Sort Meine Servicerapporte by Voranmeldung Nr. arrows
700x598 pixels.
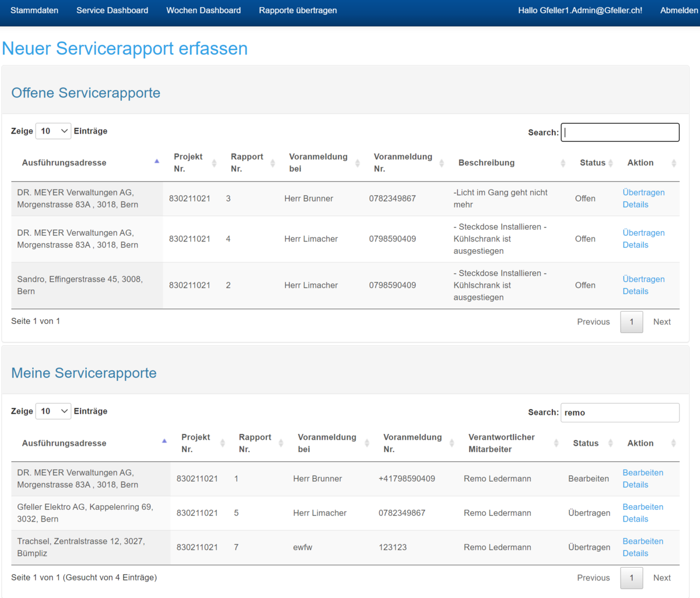click(452, 443)
